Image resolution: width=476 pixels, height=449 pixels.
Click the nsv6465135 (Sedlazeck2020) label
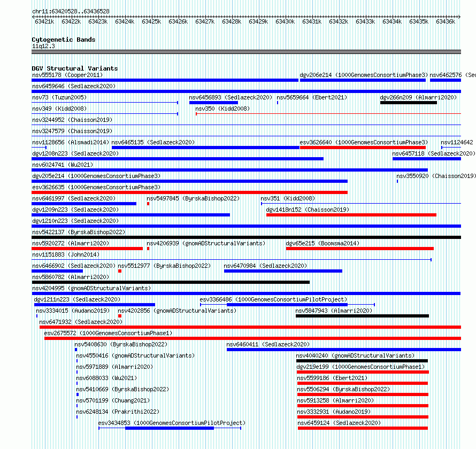153,142
